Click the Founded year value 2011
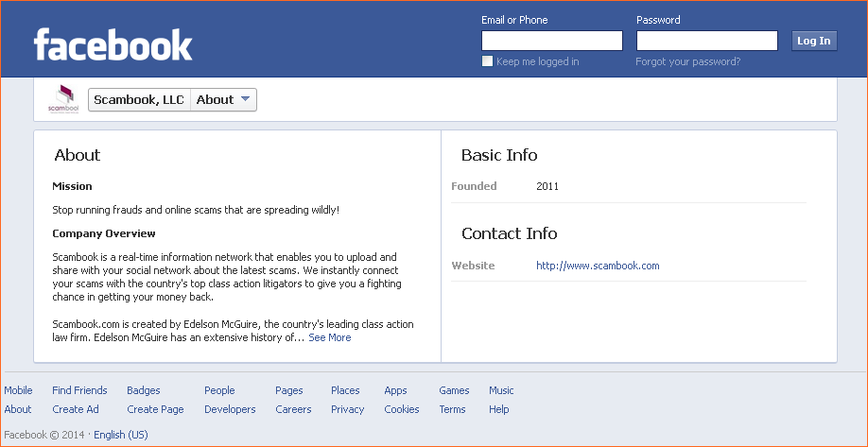 [x=547, y=186]
